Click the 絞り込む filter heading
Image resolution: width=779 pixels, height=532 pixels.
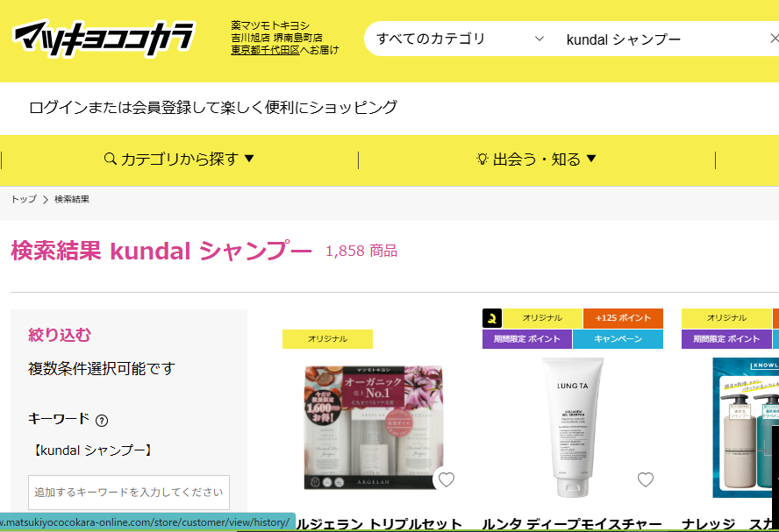(x=60, y=335)
